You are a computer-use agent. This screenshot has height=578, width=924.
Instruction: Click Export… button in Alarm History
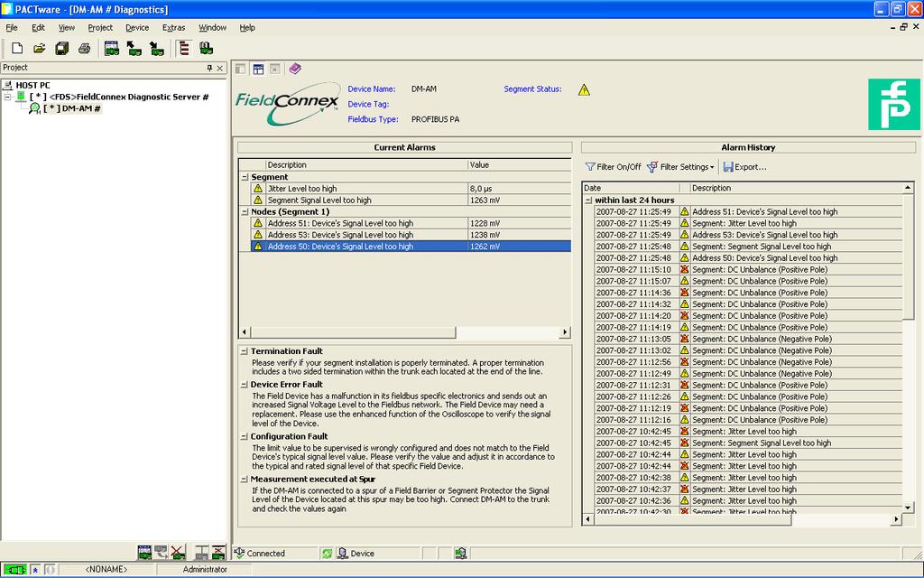tap(744, 167)
